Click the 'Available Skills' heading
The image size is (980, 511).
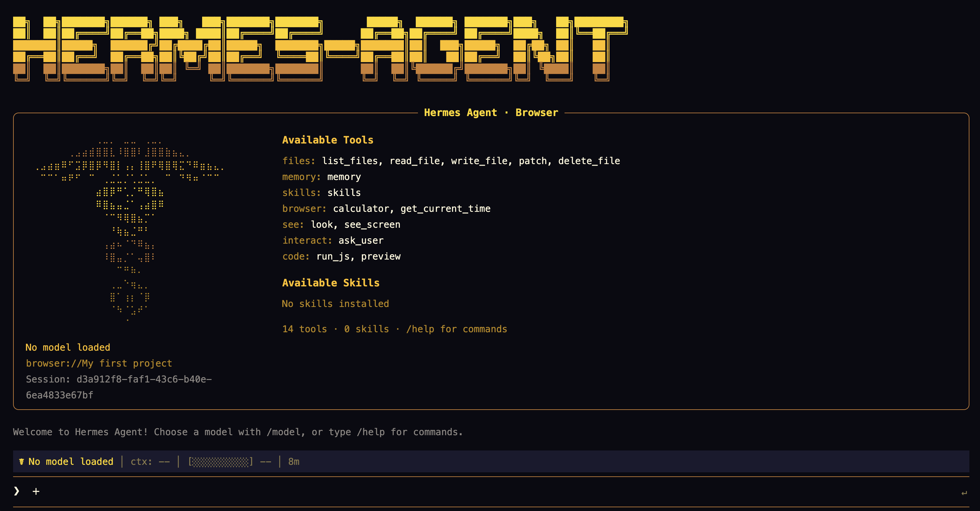coord(331,283)
